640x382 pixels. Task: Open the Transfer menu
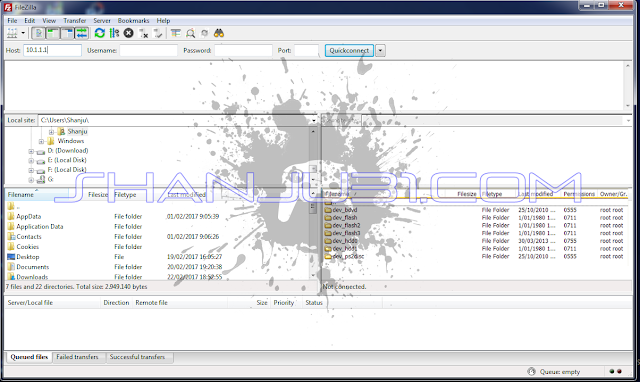pyautogui.click(x=75, y=20)
